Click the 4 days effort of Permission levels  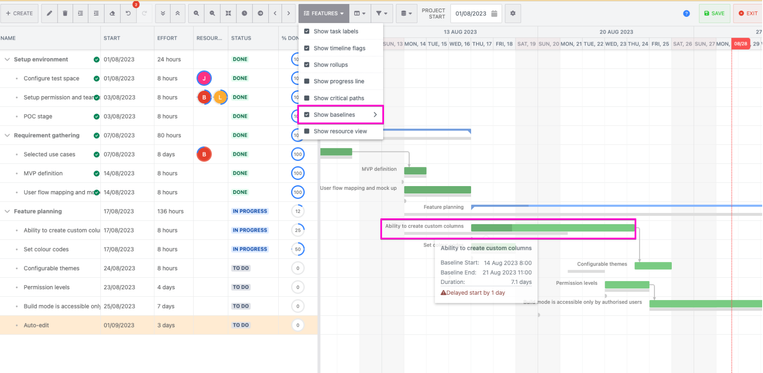[x=166, y=287]
